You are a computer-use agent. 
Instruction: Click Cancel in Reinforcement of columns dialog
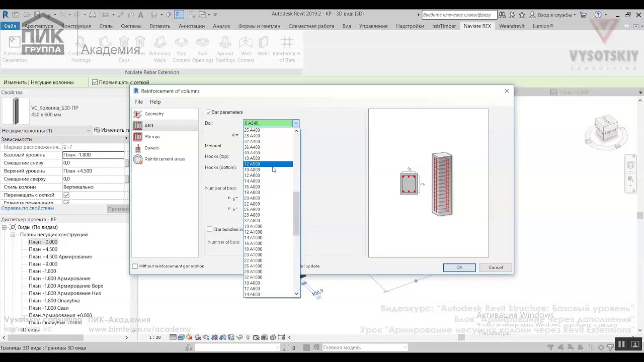pyautogui.click(x=496, y=267)
